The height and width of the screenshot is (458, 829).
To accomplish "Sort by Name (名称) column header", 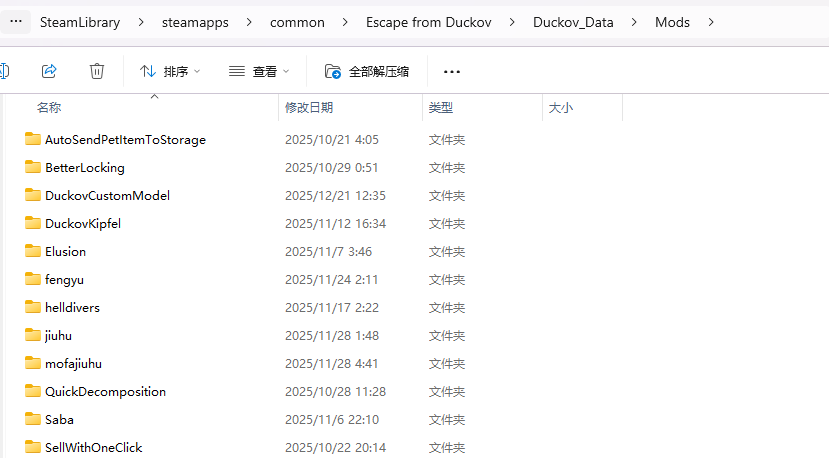I will (x=49, y=108).
